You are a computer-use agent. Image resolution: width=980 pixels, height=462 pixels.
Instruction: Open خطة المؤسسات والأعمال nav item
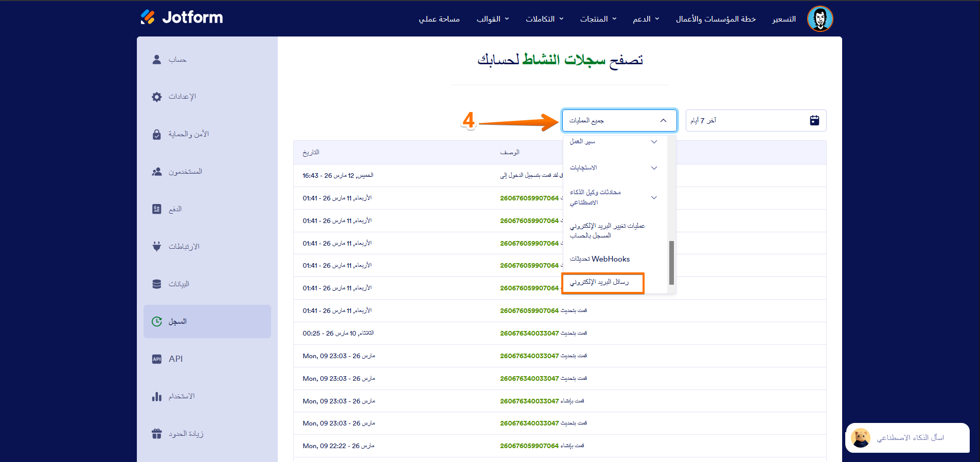pyautogui.click(x=716, y=19)
